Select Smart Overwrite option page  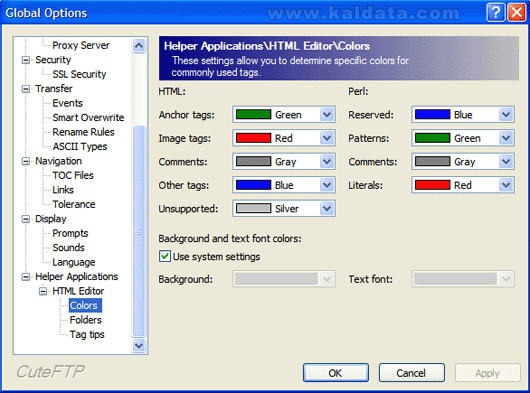[x=88, y=118]
